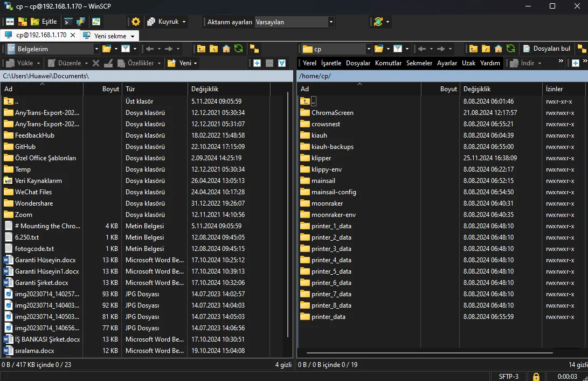Open the Yardım menu
Image resolution: width=588 pixels, height=381 pixels.
click(x=490, y=63)
